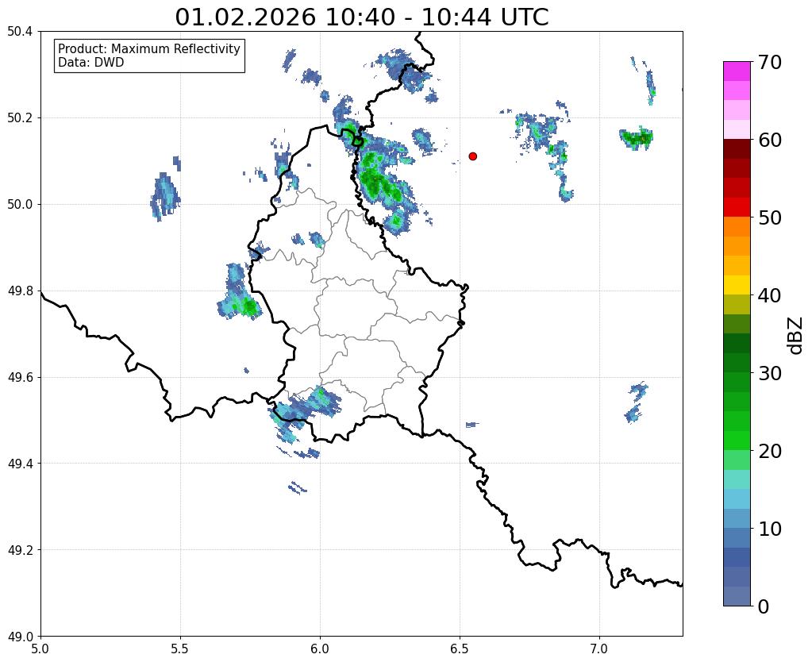
Task: Click the latitude axis label "49.4"
Action: click(x=20, y=464)
